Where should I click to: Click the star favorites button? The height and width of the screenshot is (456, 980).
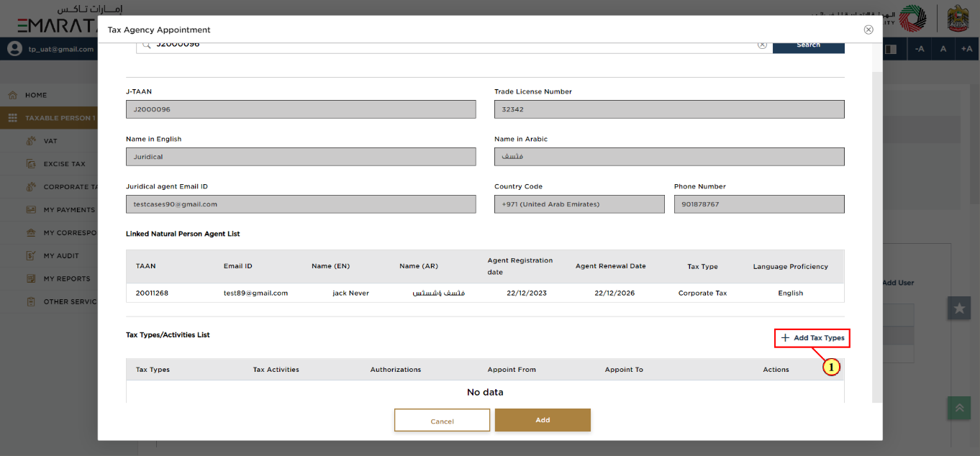coord(959,308)
